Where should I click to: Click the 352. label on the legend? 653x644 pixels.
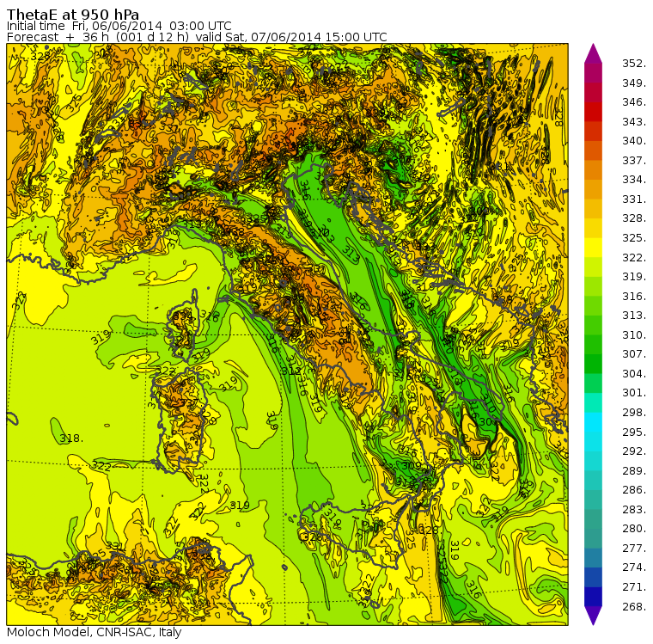tap(634, 64)
